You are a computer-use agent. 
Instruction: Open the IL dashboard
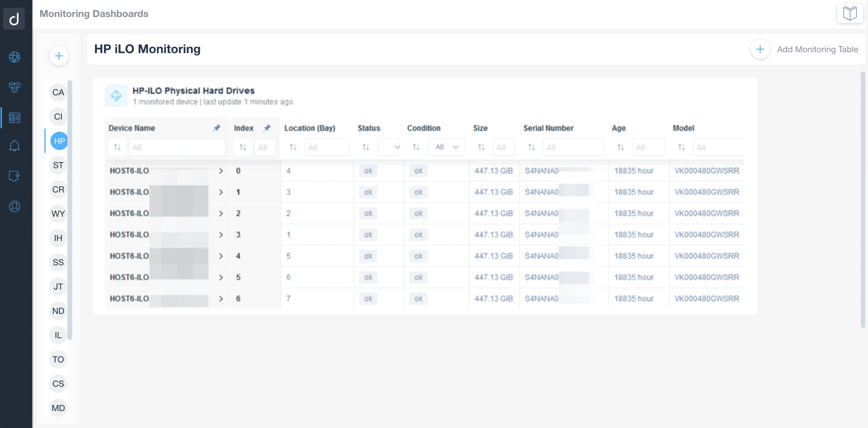(x=58, y=335)
